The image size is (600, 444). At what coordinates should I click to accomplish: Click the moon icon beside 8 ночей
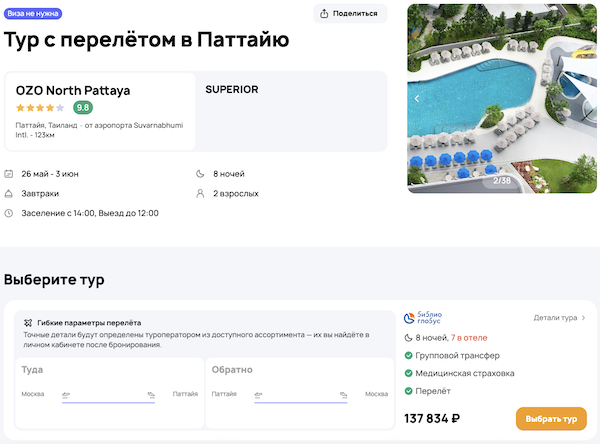201,174
